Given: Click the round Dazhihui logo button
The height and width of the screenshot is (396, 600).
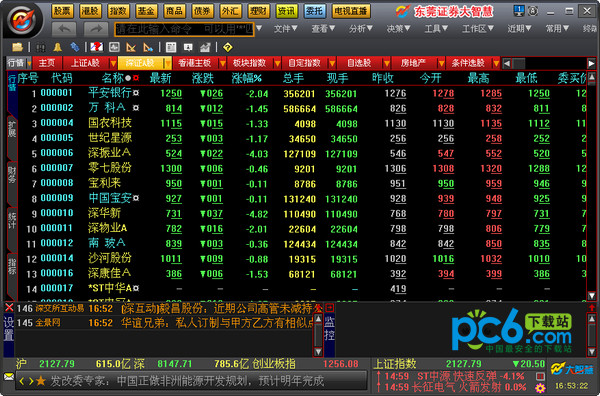Looking at the screenshot, I should (23, 20).
